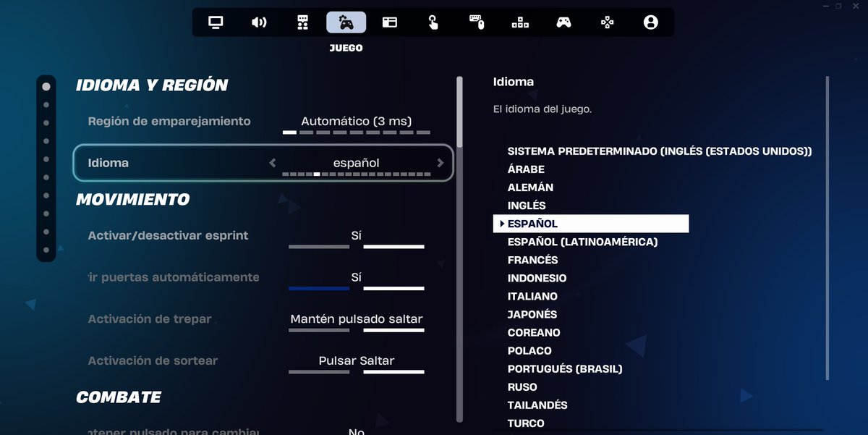868x435 pixels.
Task: Choose ÁRABE in language list
Action: click(x=526, y=169)
